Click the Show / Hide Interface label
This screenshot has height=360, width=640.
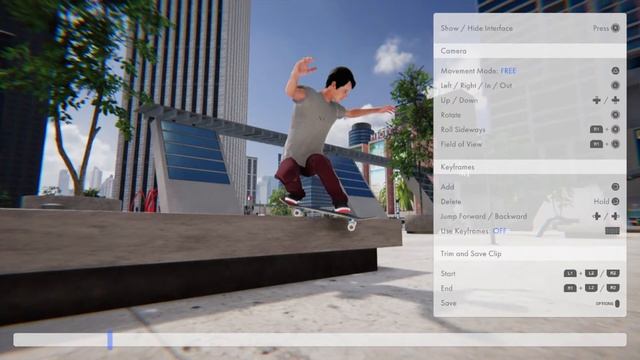[477, 28]
